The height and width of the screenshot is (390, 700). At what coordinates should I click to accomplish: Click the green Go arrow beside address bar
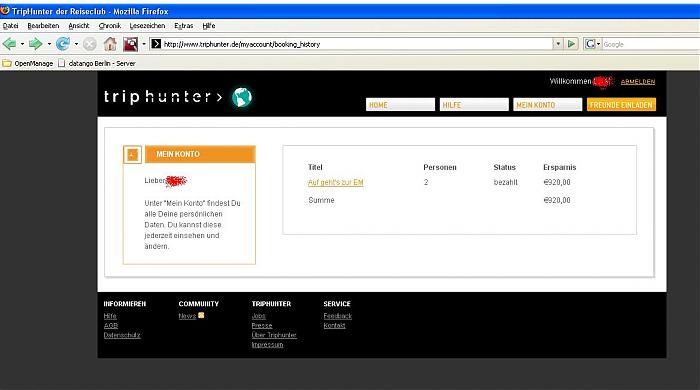(x=571, y=44)
